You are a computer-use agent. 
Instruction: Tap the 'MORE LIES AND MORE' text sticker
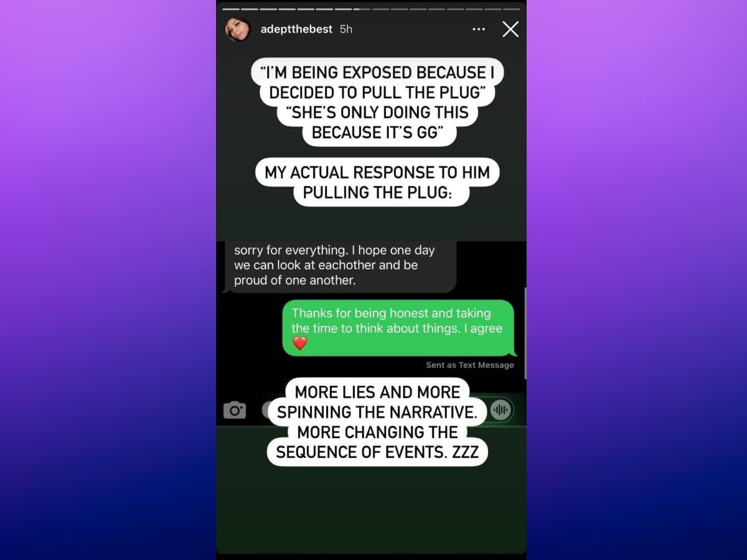click(377, 422)
